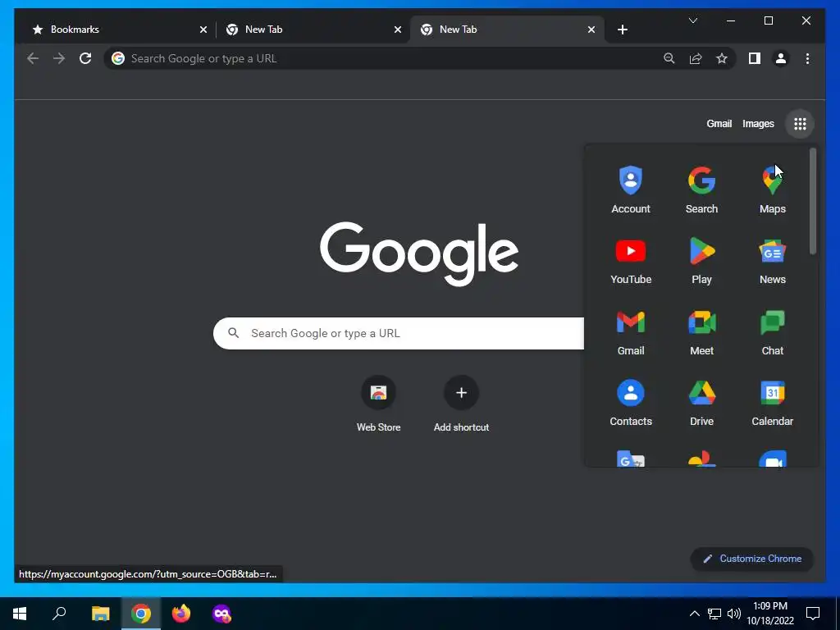The height and width of the screenshot is (630, 840).
Task: Switch to the middle New Tab
Action: (313, 30)
